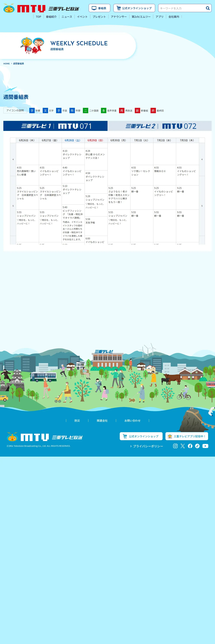This screenshot has height=644, width=215.
Task: Open 第2ch/エムツー menu item
Action: 141,17
